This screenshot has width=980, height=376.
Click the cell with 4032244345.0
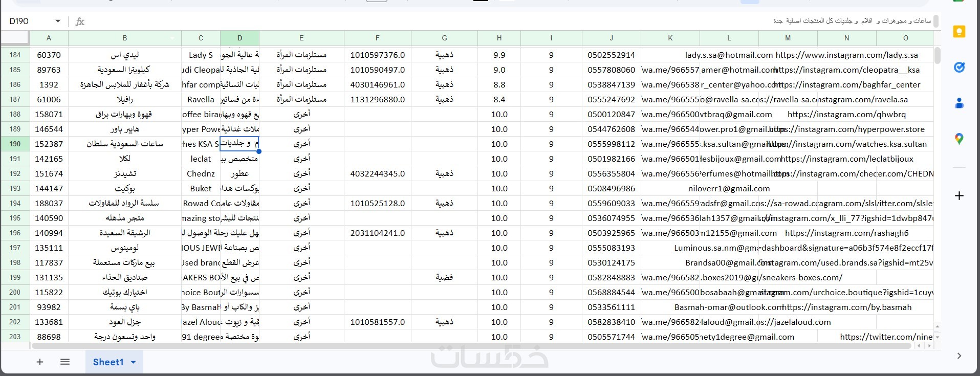click(x=377, y=173)
